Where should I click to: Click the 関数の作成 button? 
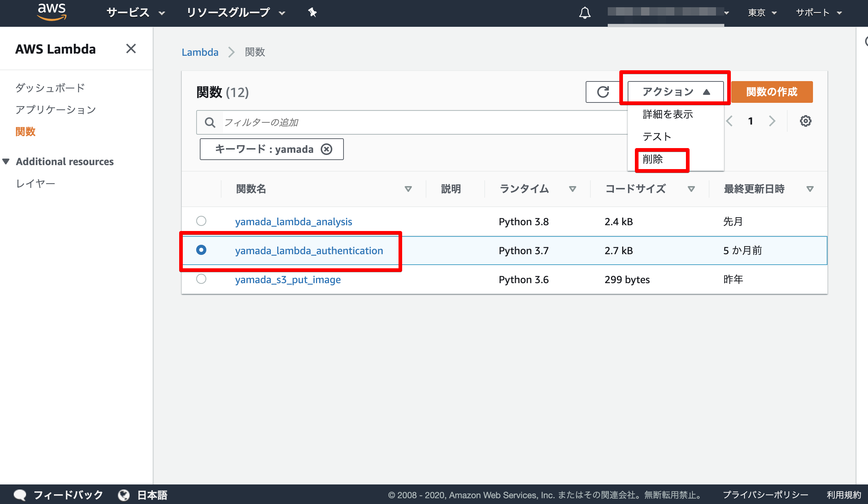coord(772,92)
